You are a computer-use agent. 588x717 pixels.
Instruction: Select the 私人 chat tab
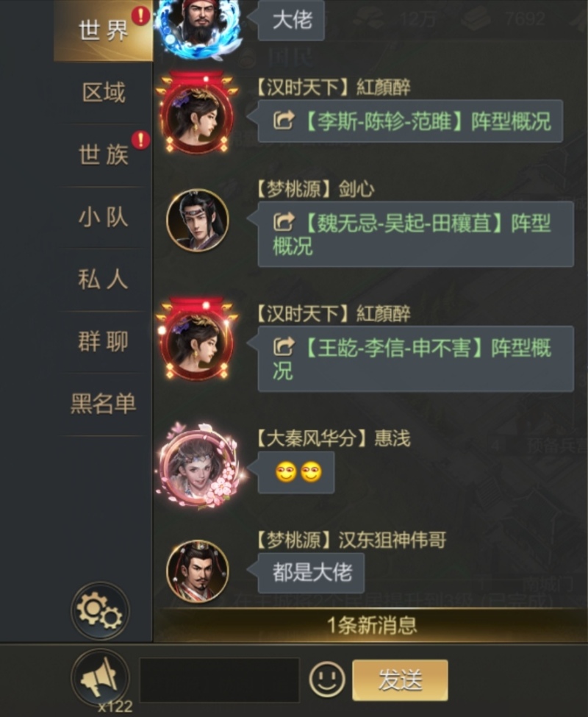[103, 279]
